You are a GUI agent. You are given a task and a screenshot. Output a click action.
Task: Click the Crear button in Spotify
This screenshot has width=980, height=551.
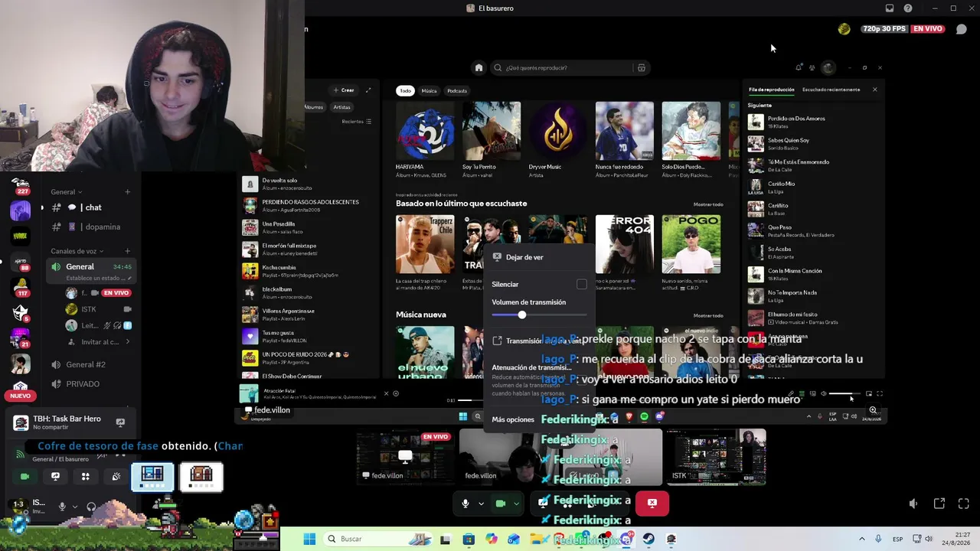pyautogui.click(x=344, y=90)
